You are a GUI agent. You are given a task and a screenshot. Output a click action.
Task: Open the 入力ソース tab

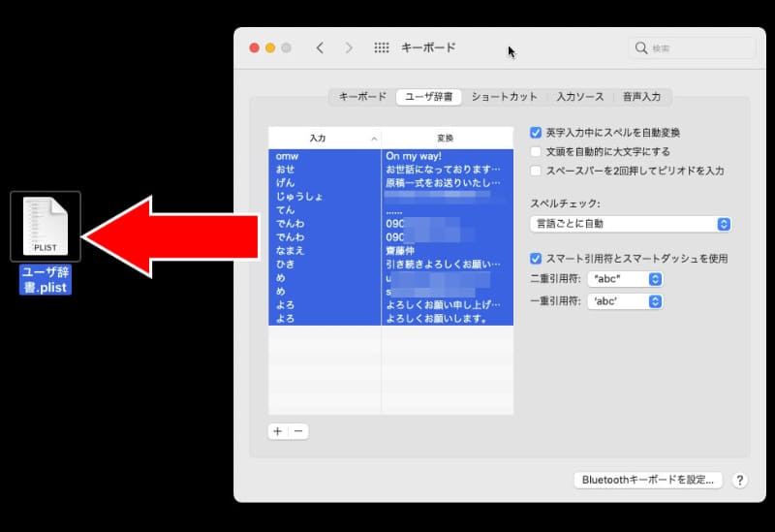click(x=579, y=97)
